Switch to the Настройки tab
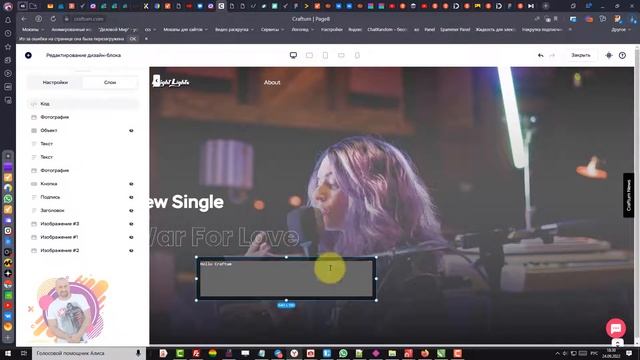Image resolution: width=640 pixels, height=360 pixels. pyautogui.click(x=55, y=82)
